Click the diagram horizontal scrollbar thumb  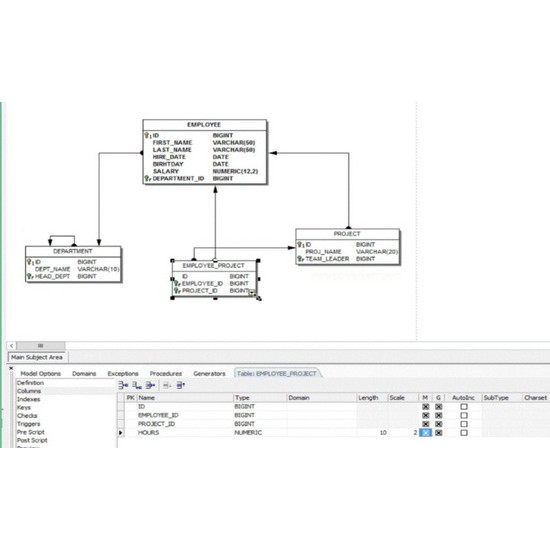click(x=41, y=346)
